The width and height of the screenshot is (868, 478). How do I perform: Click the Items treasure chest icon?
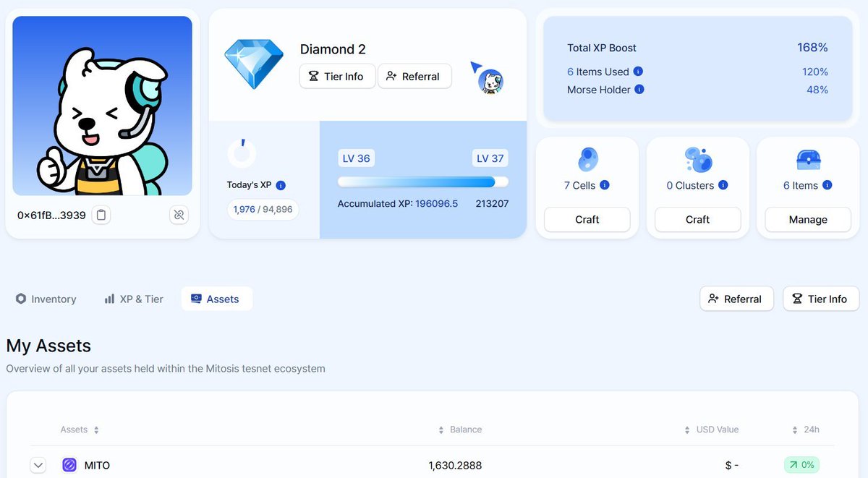point(807,159)
